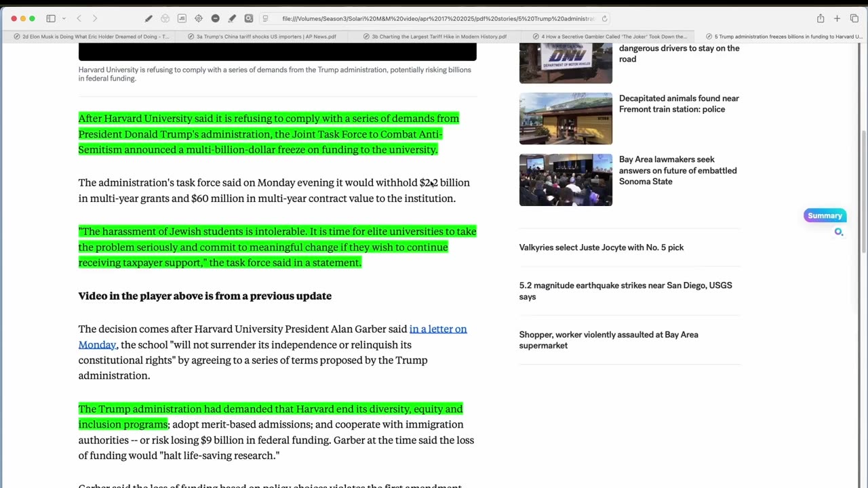The image size is (868, 488).
Task: Reload the page with the refresh icon
Action: click(604, 18)
